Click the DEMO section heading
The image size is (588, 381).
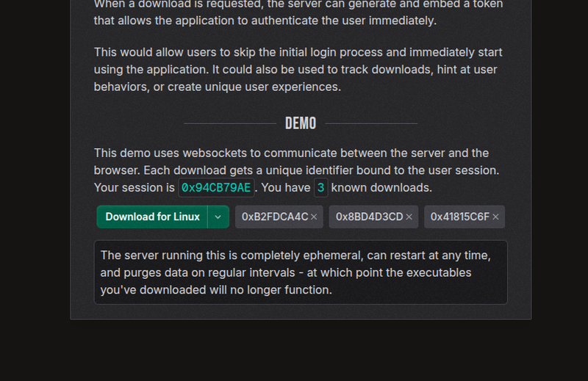301,123
